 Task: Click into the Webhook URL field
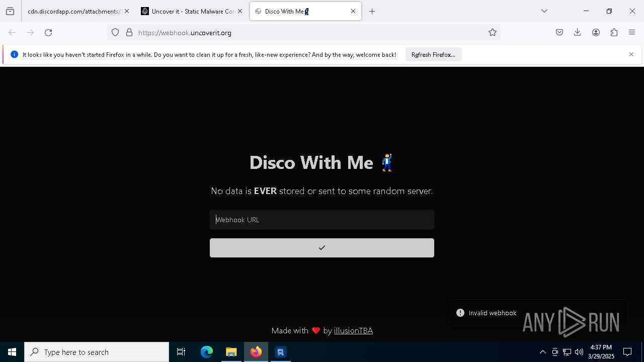(x=322, y=220)
